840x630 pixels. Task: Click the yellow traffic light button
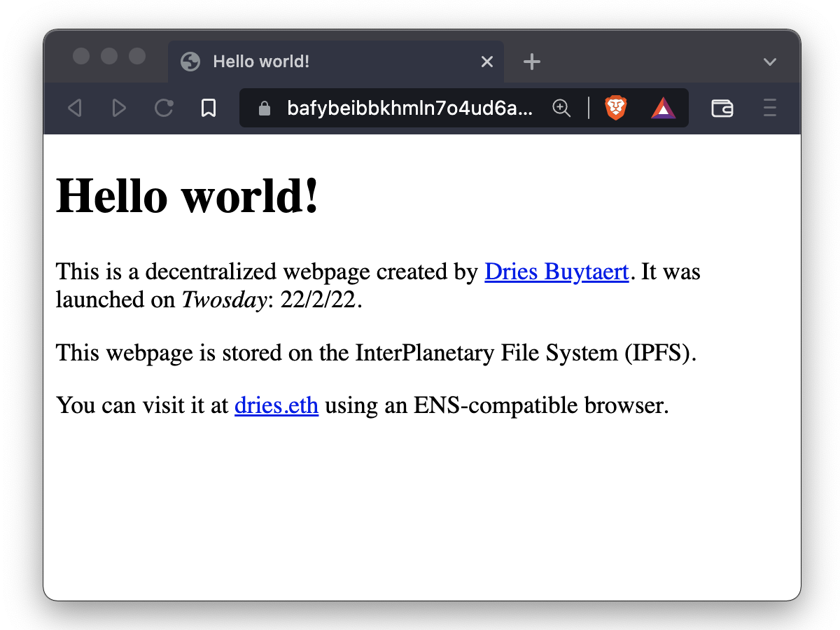pos(109,57)
